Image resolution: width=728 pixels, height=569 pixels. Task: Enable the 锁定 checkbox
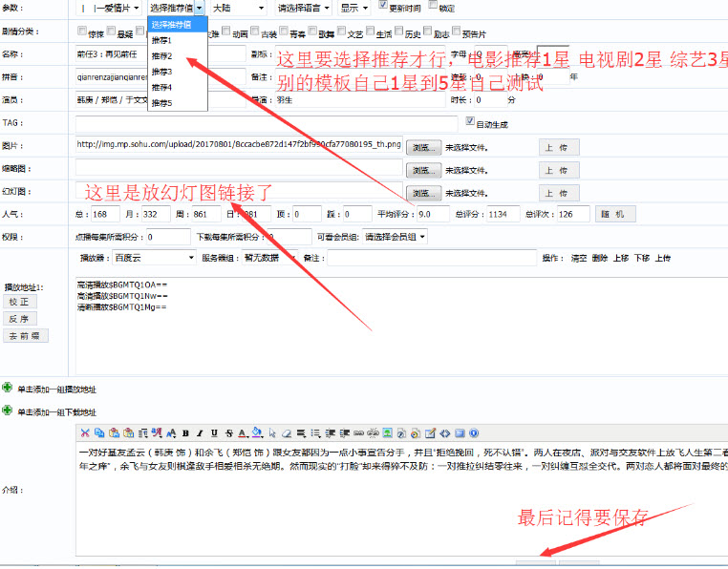(433, 5)
